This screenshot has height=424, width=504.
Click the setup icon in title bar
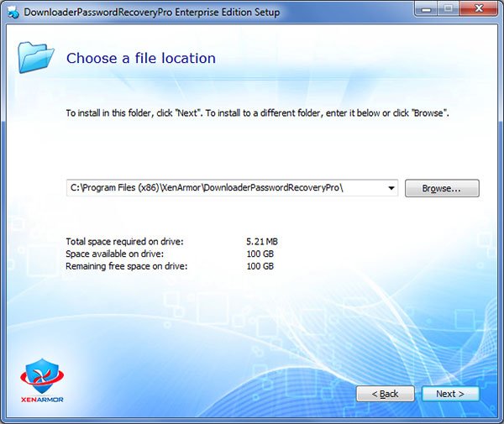(x=13, y=13)
